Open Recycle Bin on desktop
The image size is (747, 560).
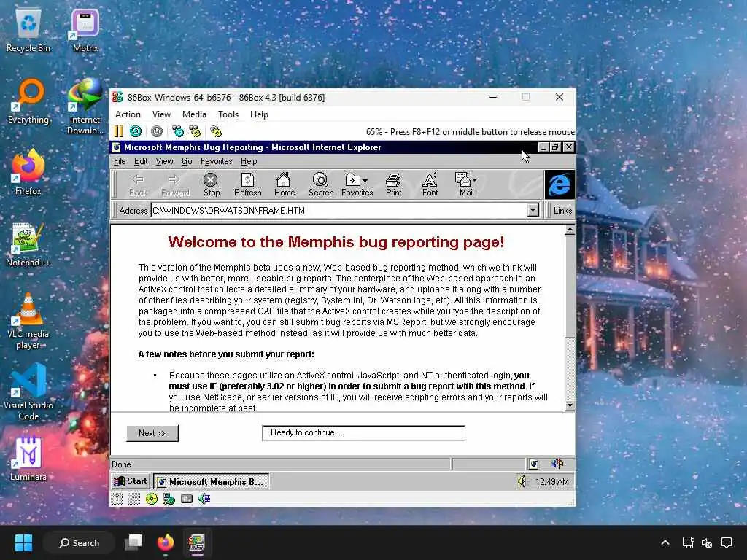[28, 29]
